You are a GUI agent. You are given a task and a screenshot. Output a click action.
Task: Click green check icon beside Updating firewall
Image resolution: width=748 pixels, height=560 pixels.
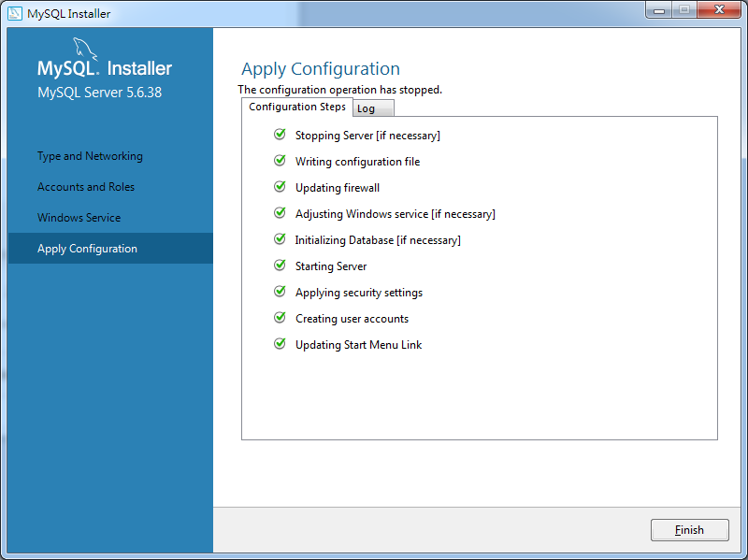coord(280,187)
